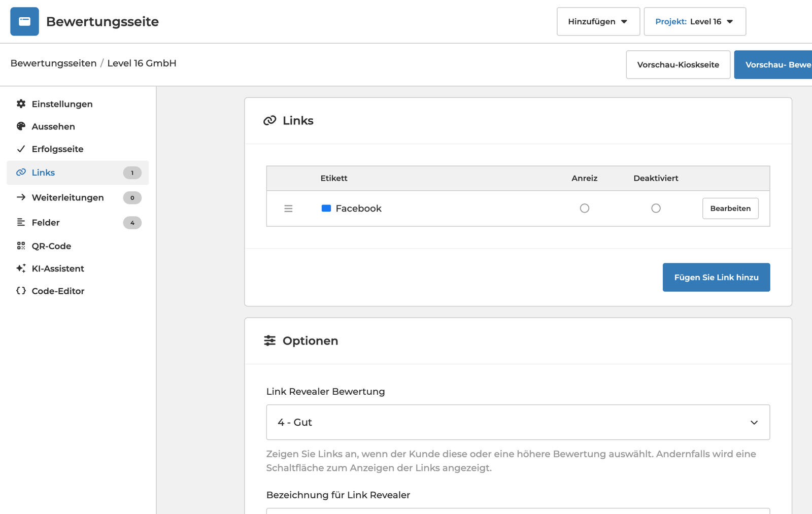This screenshot has width=812, height=514.
Task: Open the Felder section in sidebar
Action: point(46,222)
